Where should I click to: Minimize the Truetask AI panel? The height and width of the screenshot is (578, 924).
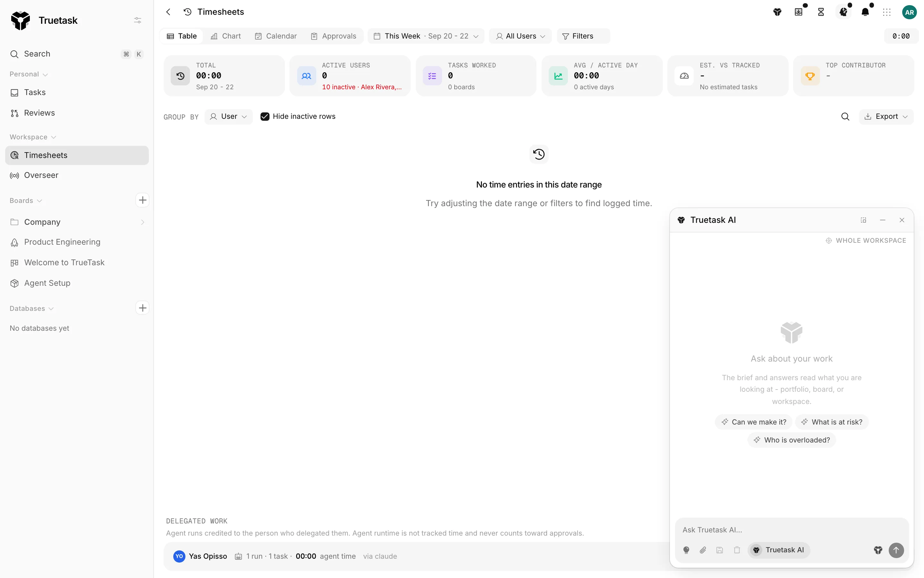click(x=882, y=220)
